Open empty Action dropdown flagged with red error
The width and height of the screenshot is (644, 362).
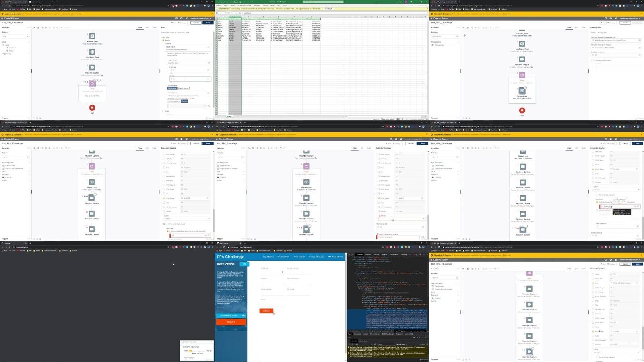coord(401,219)
